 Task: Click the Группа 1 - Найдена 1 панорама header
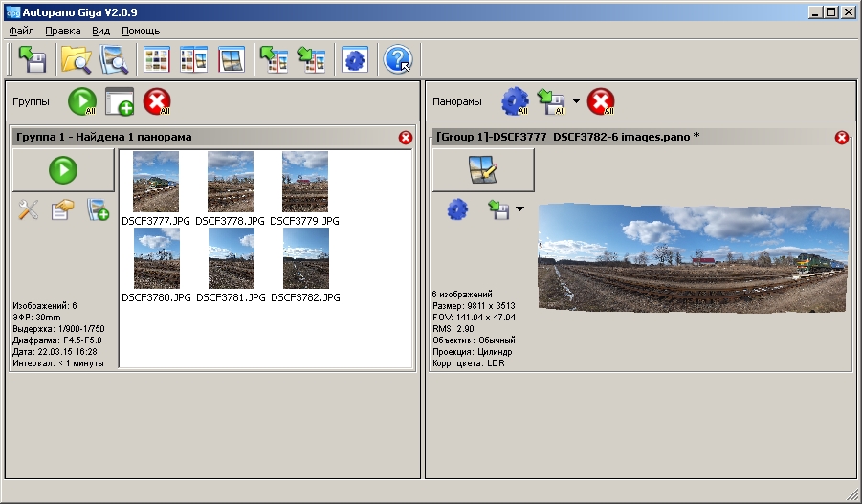point(104,137)
